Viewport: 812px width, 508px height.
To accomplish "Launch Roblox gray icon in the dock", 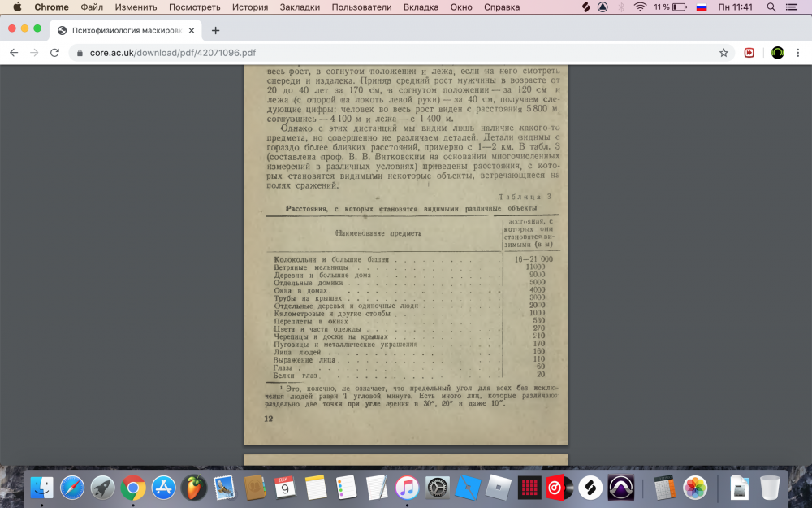I will coord(499,488).
